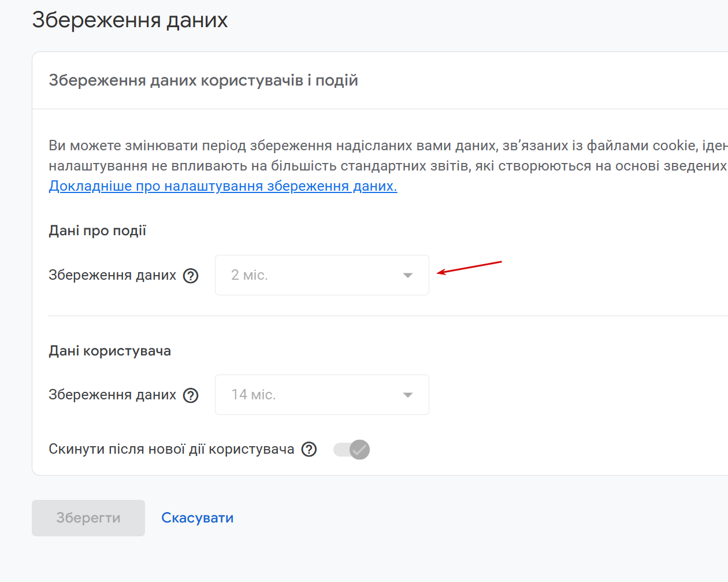Open help icon for reset on new activity
Image resolution: width=728 pixels, height=582 pixels.
pyautogui.click(x=309, y=449)
